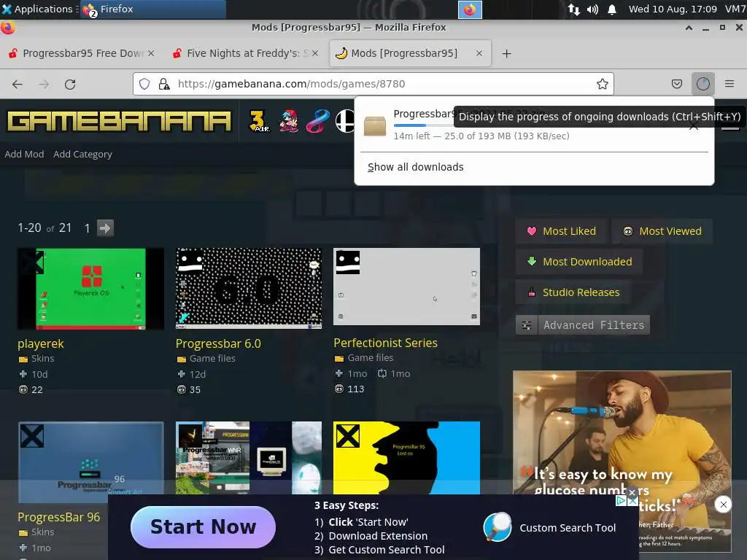The width and height of the screenshot is (747, 560).
Task: Open Skins category under playerek
Action: [42, 359]
